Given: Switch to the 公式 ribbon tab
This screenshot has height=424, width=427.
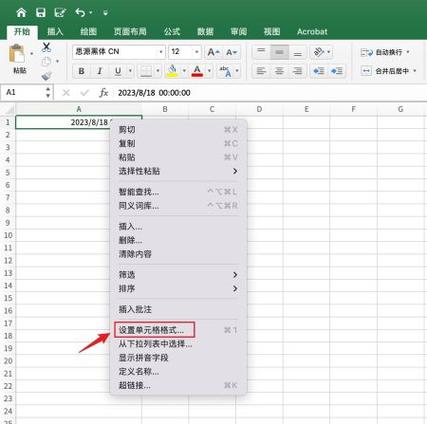Looking at the screenshot, I should 172,32.
